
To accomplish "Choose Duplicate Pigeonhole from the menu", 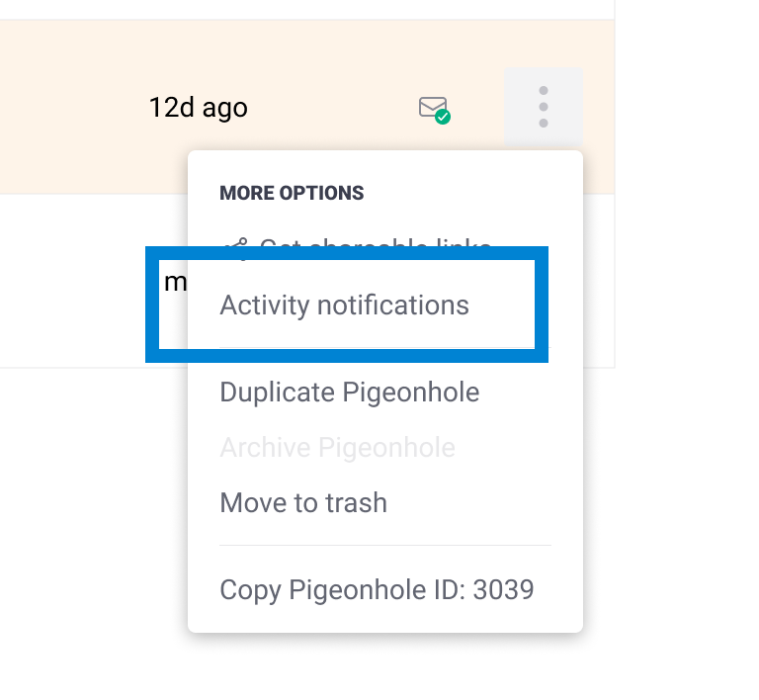I will (349, 393).
